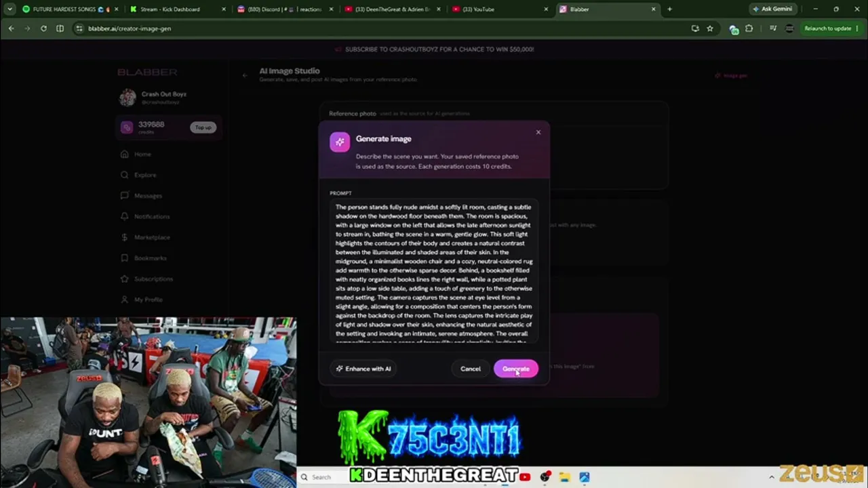
Task: Click Enhance with AI button
Action: (x=363, y=369)
